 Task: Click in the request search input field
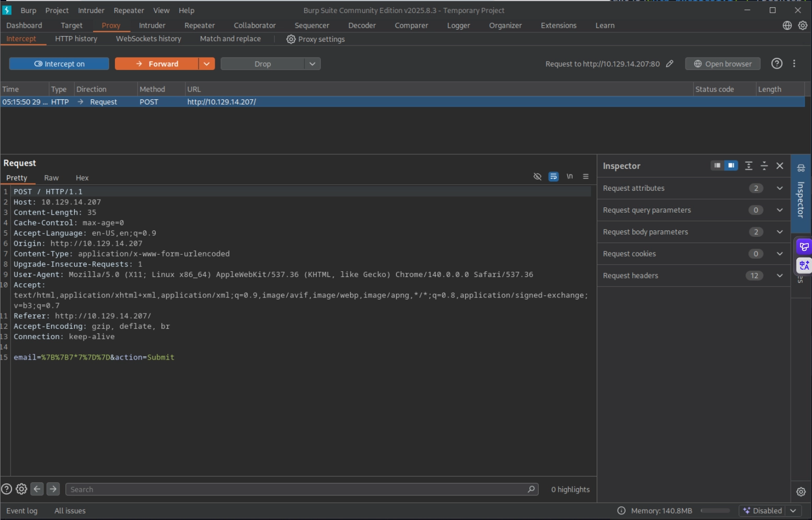301,489
